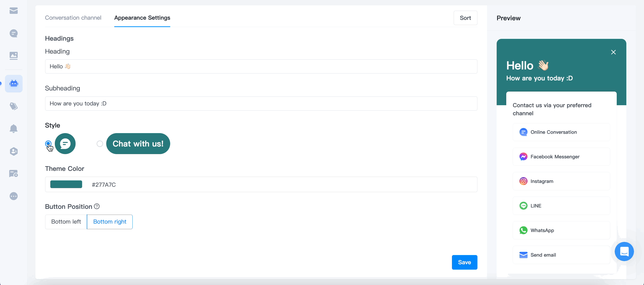Open the chat conversations sidebar icon
Image resolution: width=644 pixels, height=285 pixels.
click(13, 33)
